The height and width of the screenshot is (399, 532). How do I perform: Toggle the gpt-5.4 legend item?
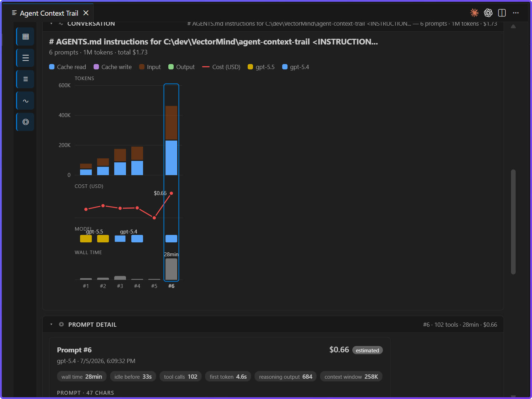295,67
